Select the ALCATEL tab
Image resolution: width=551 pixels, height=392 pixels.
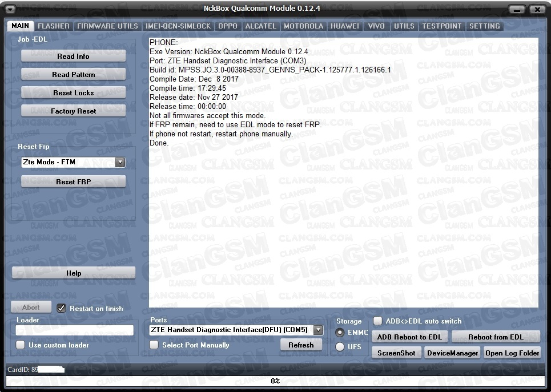tap(261, 26)
